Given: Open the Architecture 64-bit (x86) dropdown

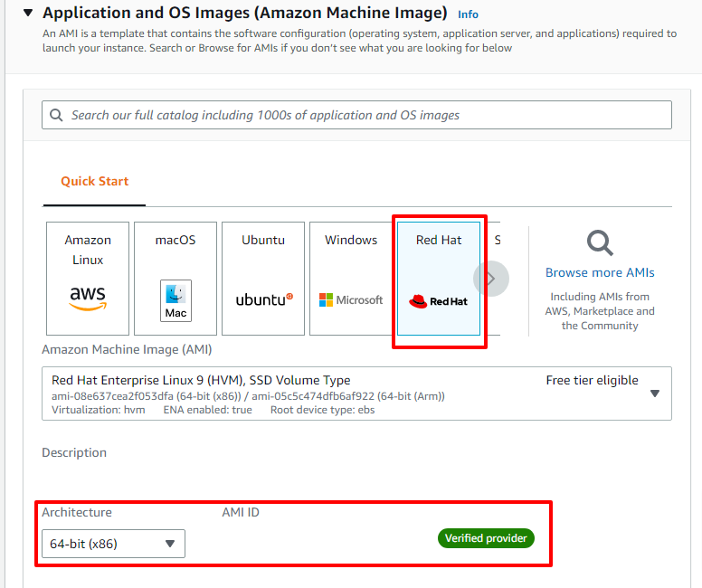Looking at the screenshot, I should click(113, 544).
